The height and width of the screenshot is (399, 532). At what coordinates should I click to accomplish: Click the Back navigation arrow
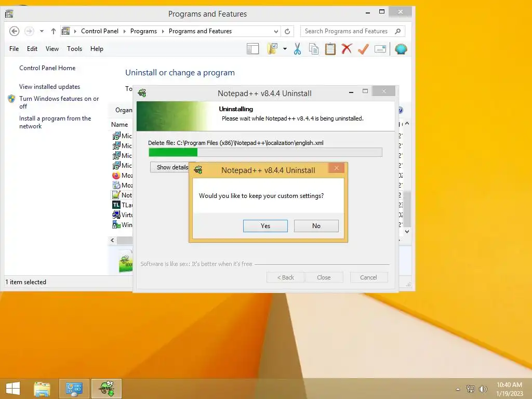click(x=14, y=31)
